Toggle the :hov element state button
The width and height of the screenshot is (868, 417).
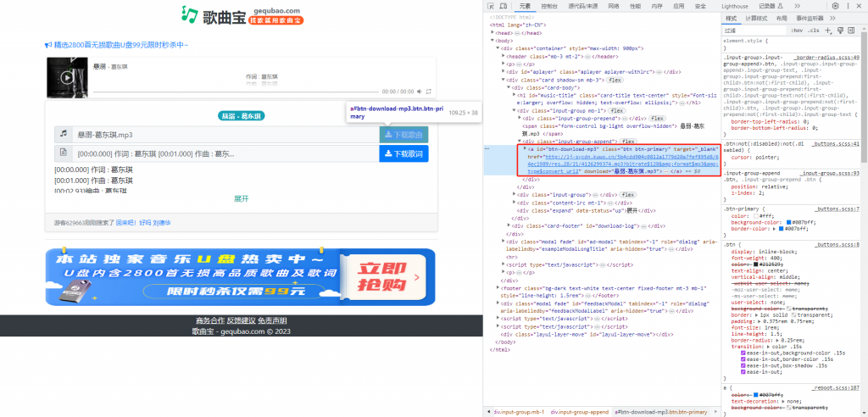click(796, 30)
